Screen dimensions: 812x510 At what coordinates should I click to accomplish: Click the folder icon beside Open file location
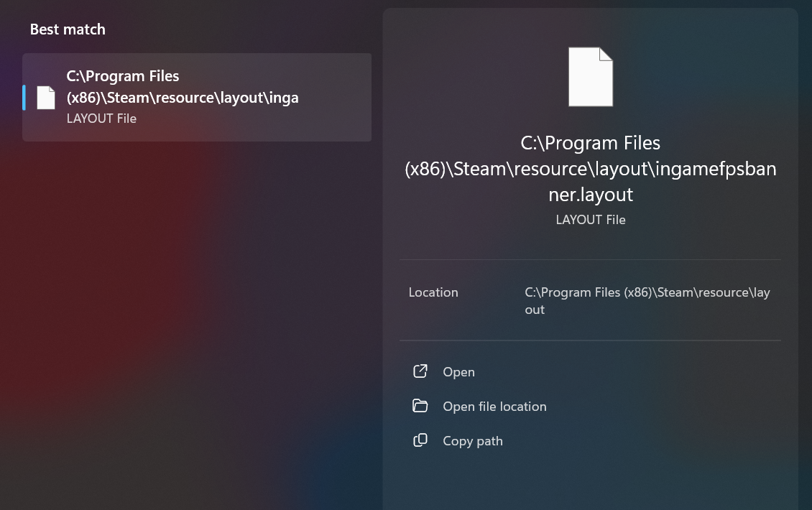coord(420,406)
